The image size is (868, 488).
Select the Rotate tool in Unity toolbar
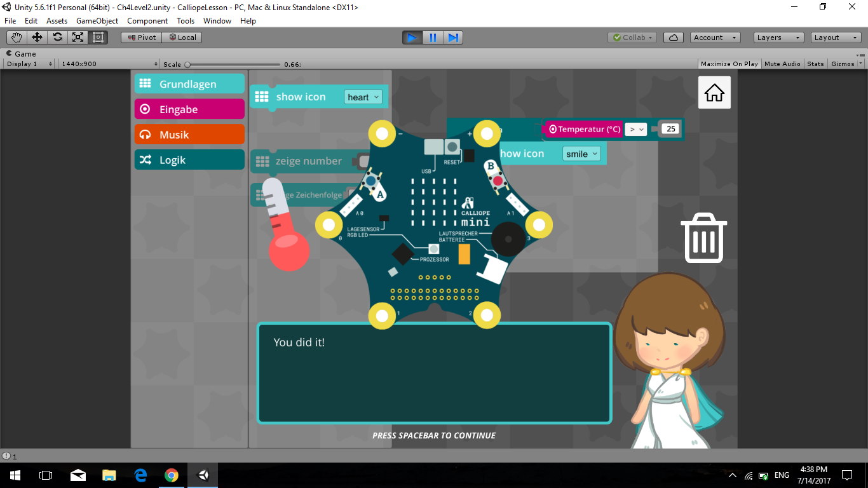(x=57, y=37)
